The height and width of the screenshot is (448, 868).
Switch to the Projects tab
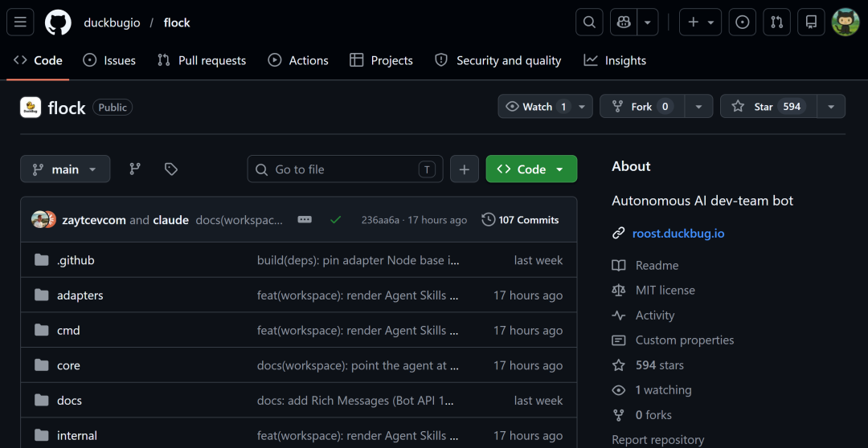(x=382, y=60)
